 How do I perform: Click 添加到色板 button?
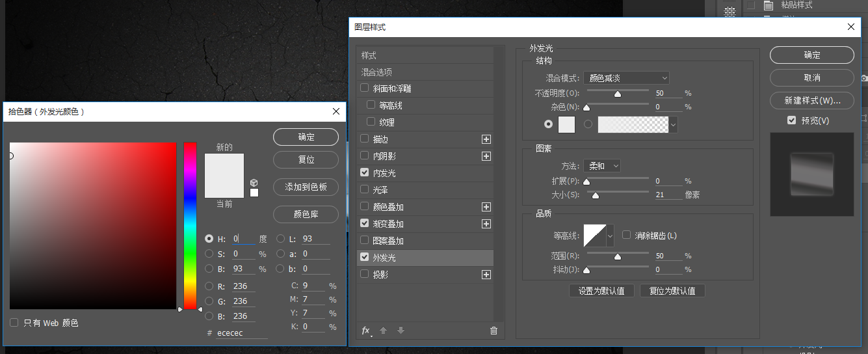pyautogui.click(x=306, y=187)
